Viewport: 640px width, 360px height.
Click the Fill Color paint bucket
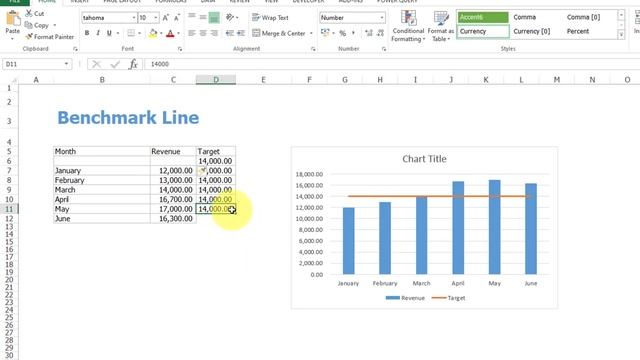point(153,33)
